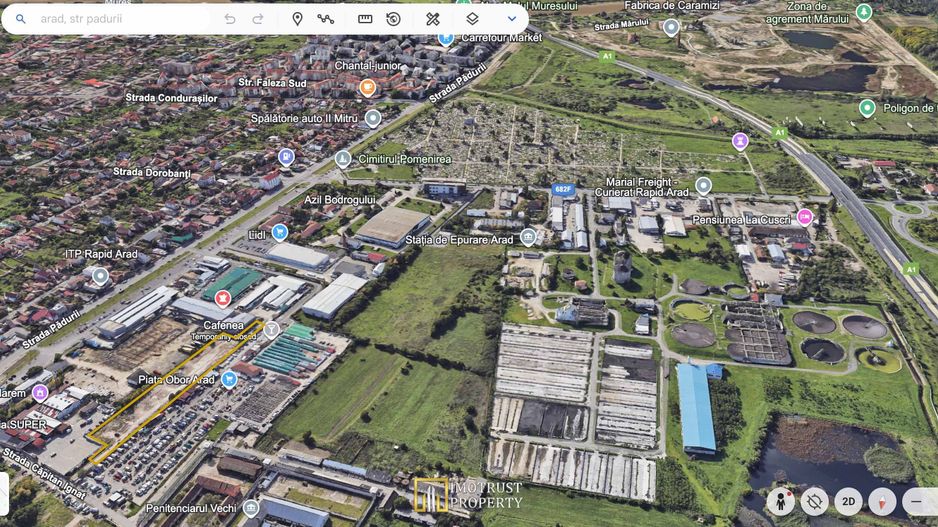Screen dimensions: 938x527
Task: Click the redo arrow in toolbar
Action: 258,19
